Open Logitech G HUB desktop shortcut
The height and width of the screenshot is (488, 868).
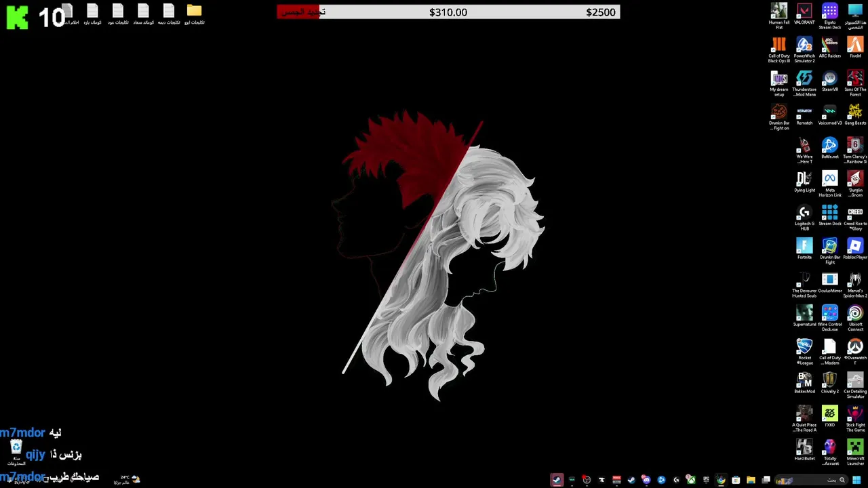(804, 218)
